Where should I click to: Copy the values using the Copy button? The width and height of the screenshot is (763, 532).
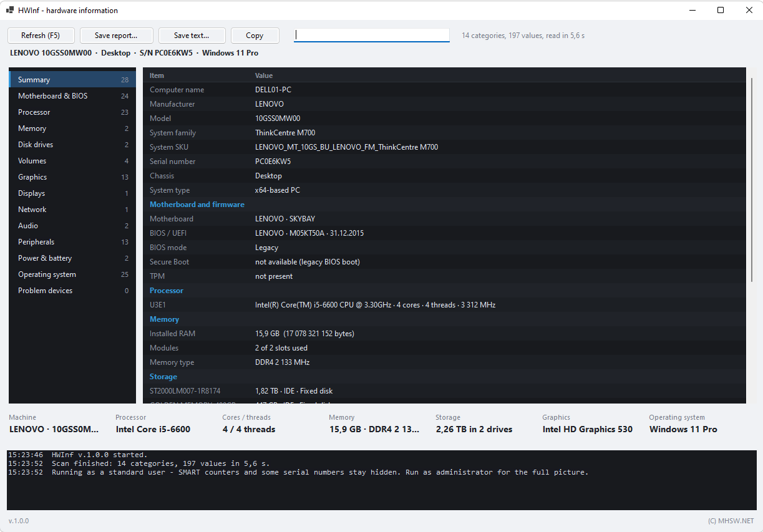[255, 36]
